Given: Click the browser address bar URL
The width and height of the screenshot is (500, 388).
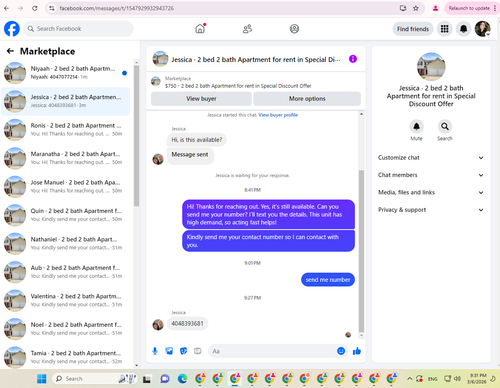Looking at the screenshot, I should point(117,8).
